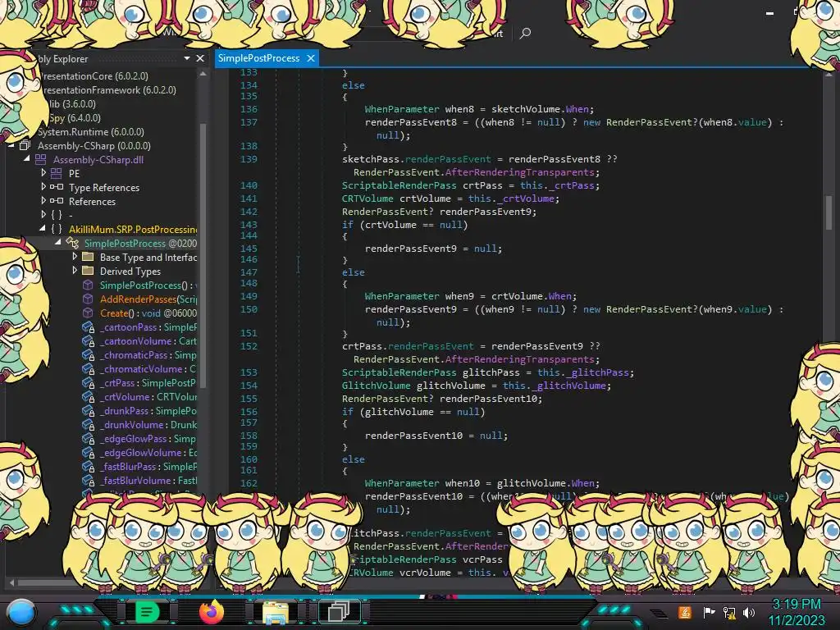Click Assembly Explorer vertical scrollbar thumb
This screenshot has height=630, width=840.
pyautogui.click(x=203, y=254)
